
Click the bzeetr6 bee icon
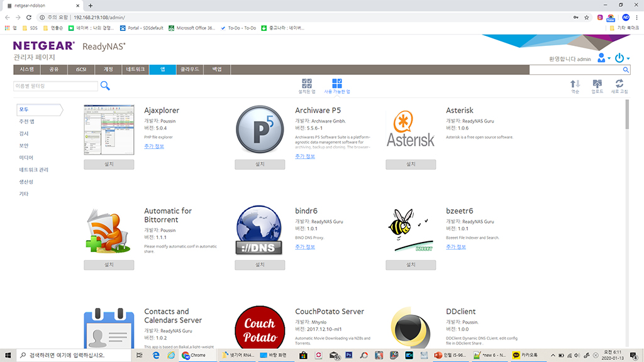[410, 230]
